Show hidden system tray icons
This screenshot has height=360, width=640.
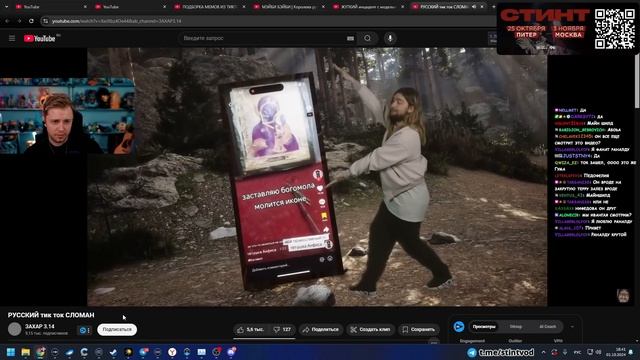543,352
